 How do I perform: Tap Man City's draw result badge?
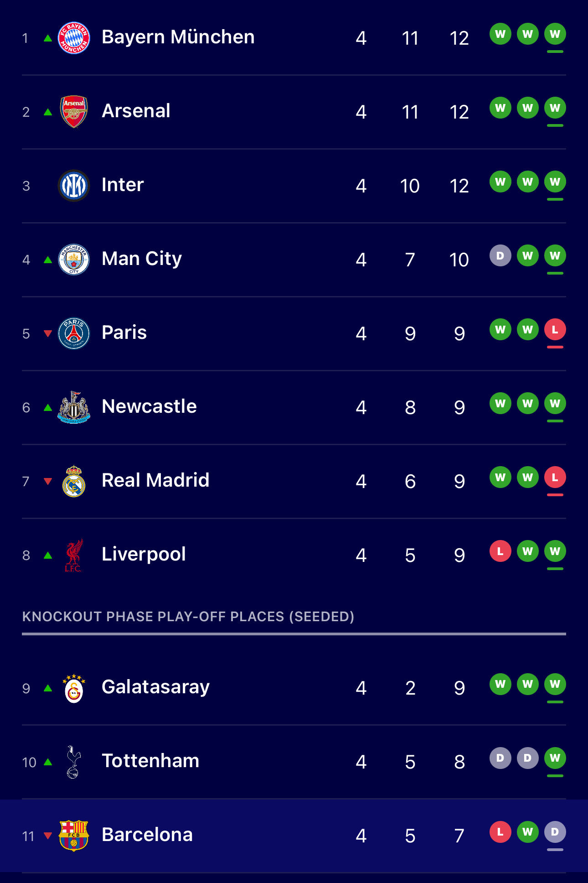coord(500,255)
